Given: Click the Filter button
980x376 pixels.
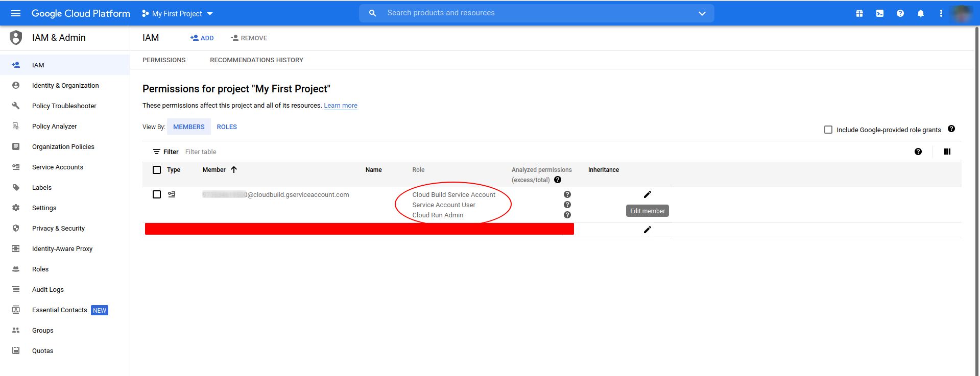Looking at the screenshot, I should (165, 152).
